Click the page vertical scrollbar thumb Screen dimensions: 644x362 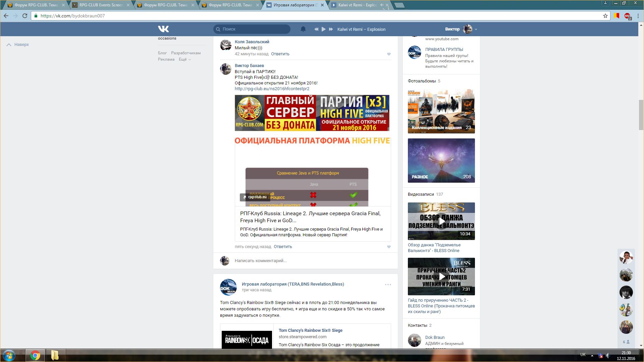click(x=641, y=115)
